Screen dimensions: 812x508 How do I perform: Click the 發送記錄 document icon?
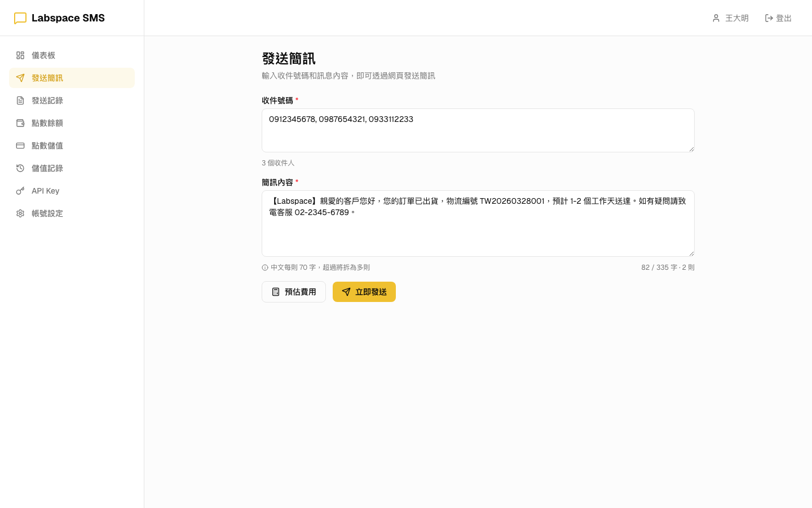tap(20, 100)
